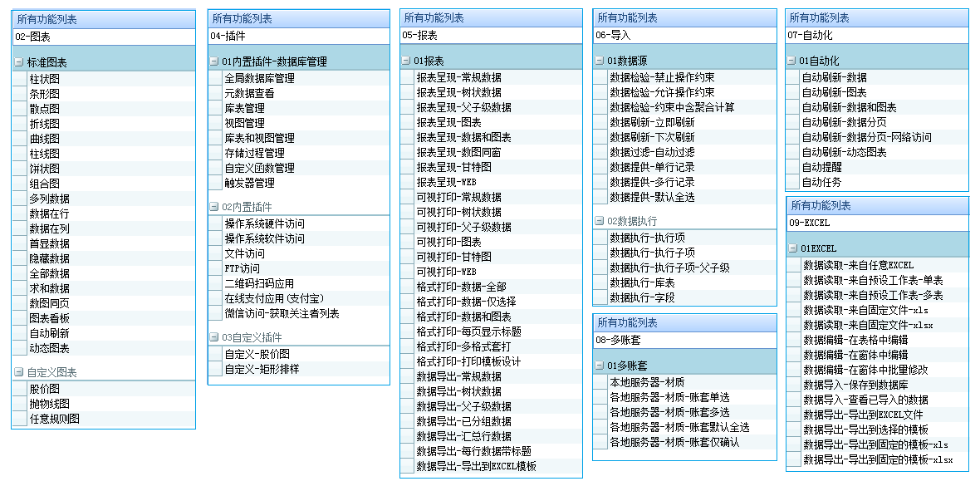The height and width of the screenshot is (486, 980).
Task: Select the 报表呈现-常规数据 row
Action: pyautogui.click(x=492, y=77)
